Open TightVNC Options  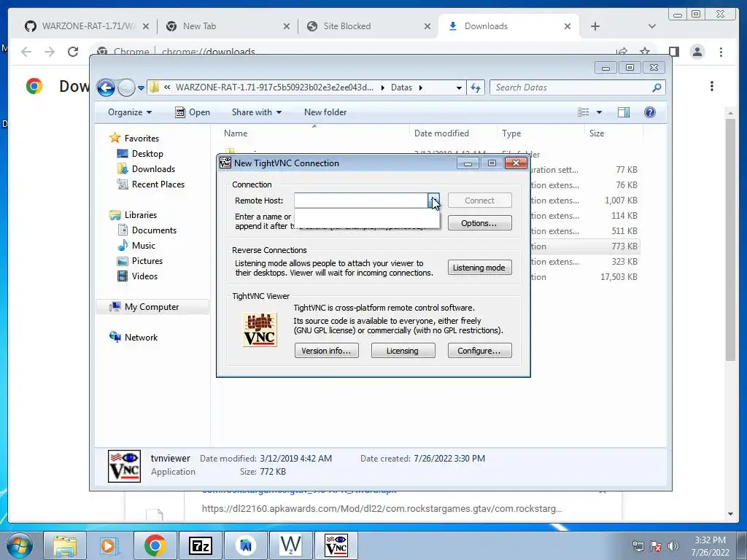click(x=480, y=223)
